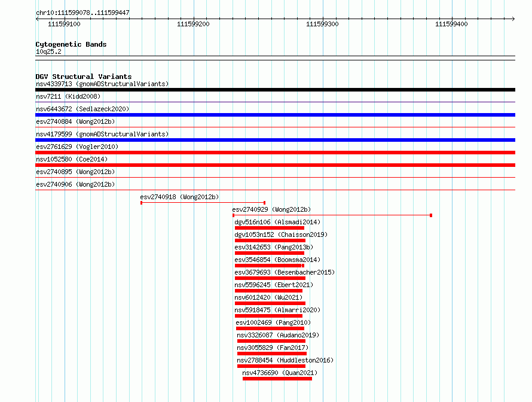
Task: Click esv2740906 (Wong2012b) label
Action: click(x=75, y=184)
